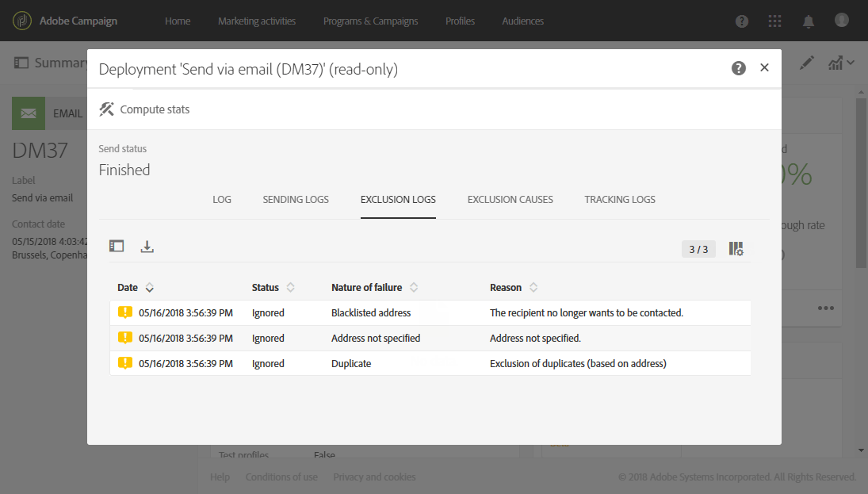Click the warning icon on the Duplicate row
The height and width of the screenshot is (494, 868).
[125, 363]
